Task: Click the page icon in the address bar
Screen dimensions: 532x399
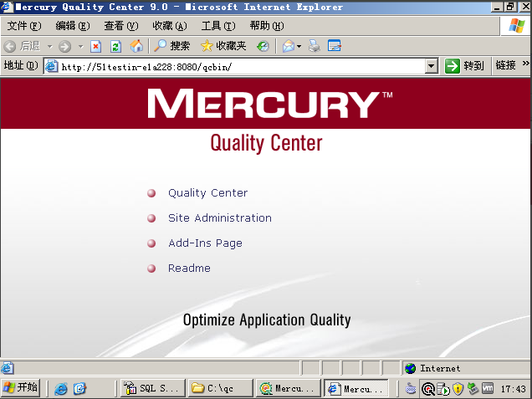Action: (51, 66)
